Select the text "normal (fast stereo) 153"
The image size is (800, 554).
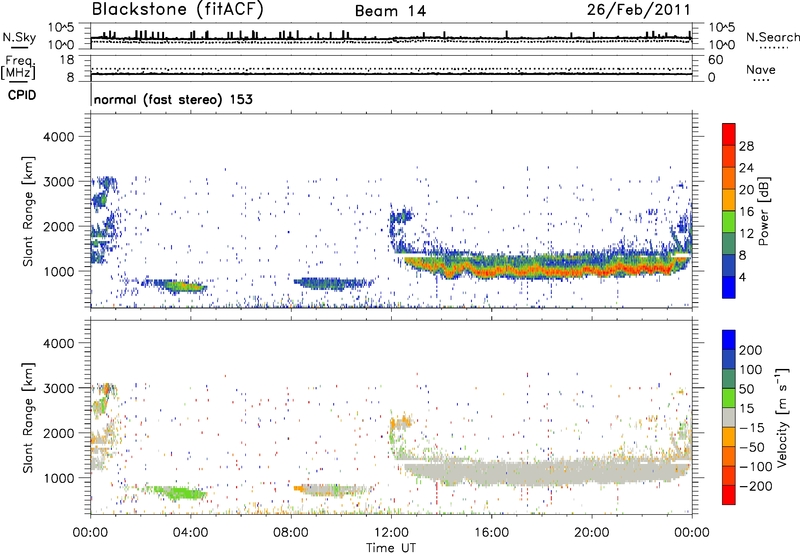pyautogui.click(x=173, y=99)
